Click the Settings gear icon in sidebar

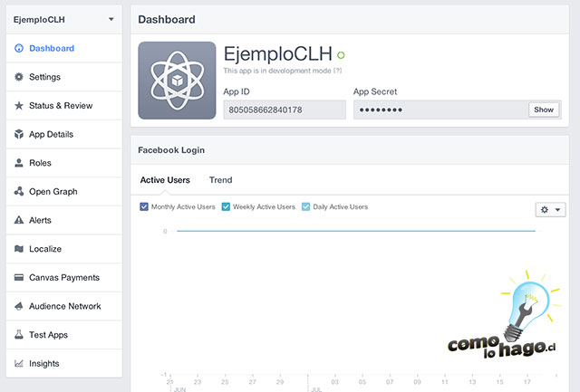coord(19,77)
